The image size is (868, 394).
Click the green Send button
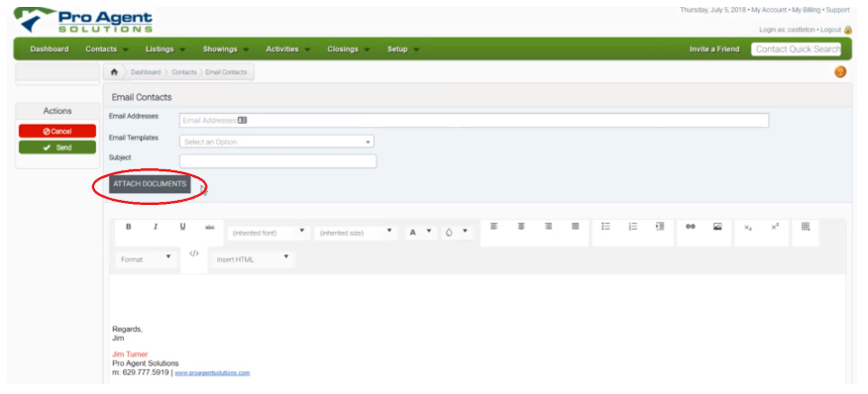click(57, 148)
